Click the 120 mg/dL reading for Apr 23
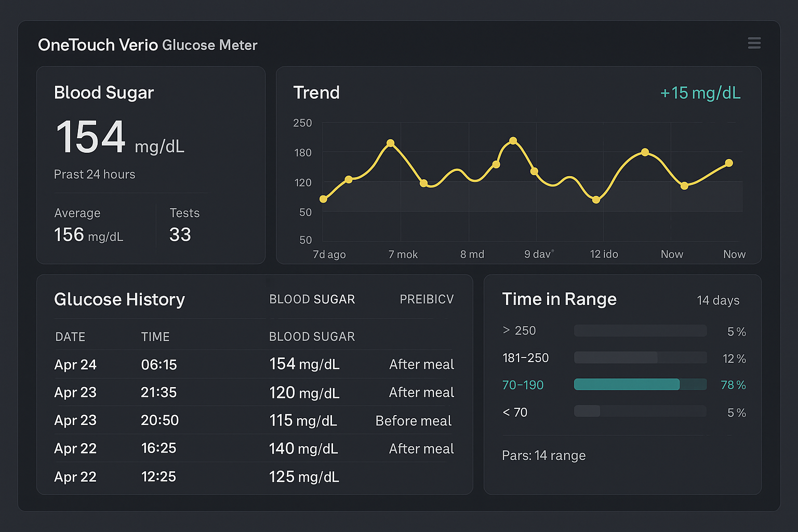The height and width of the screenshot is (532, 798). 304,393
